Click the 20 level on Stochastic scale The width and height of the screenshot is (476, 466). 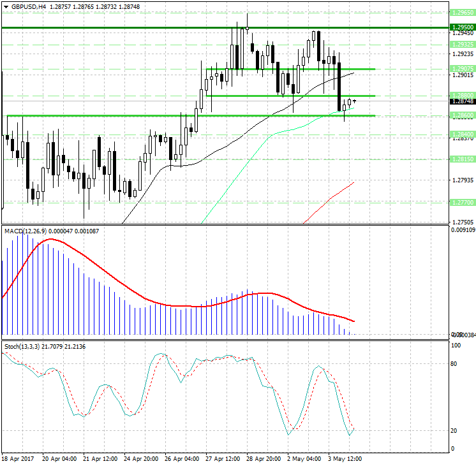[x=455, y=431]
